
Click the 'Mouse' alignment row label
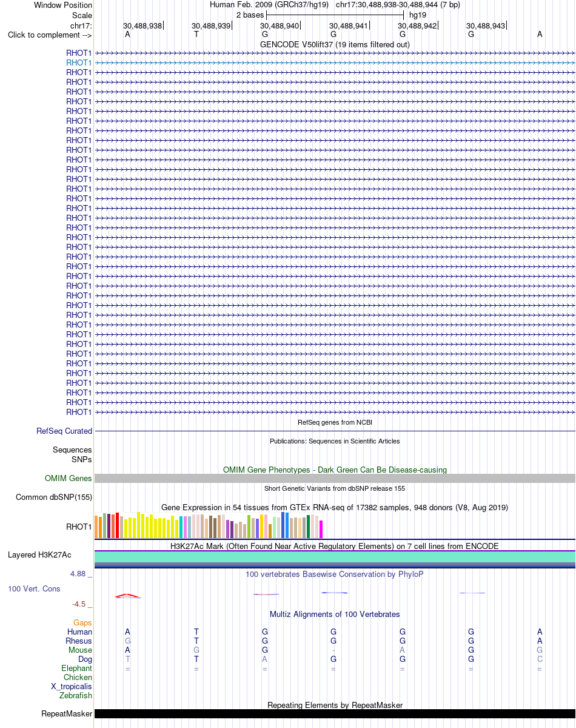point(80,650)
